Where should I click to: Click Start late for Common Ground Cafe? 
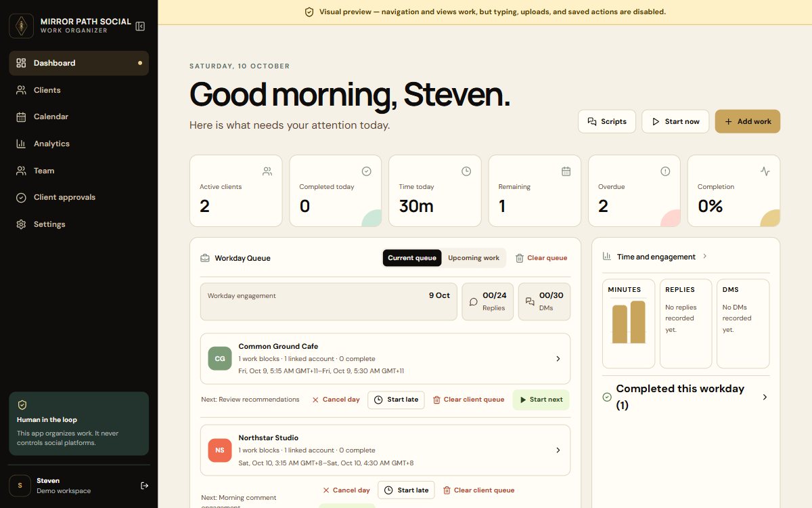pos(397,400)
